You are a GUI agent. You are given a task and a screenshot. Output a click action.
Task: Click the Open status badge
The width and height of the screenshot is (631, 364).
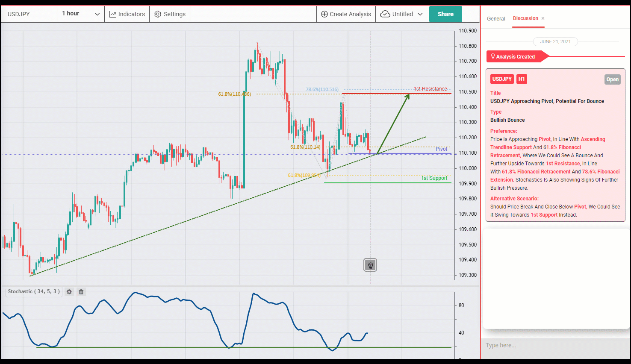pyautogui.click(x=612, y=79)
